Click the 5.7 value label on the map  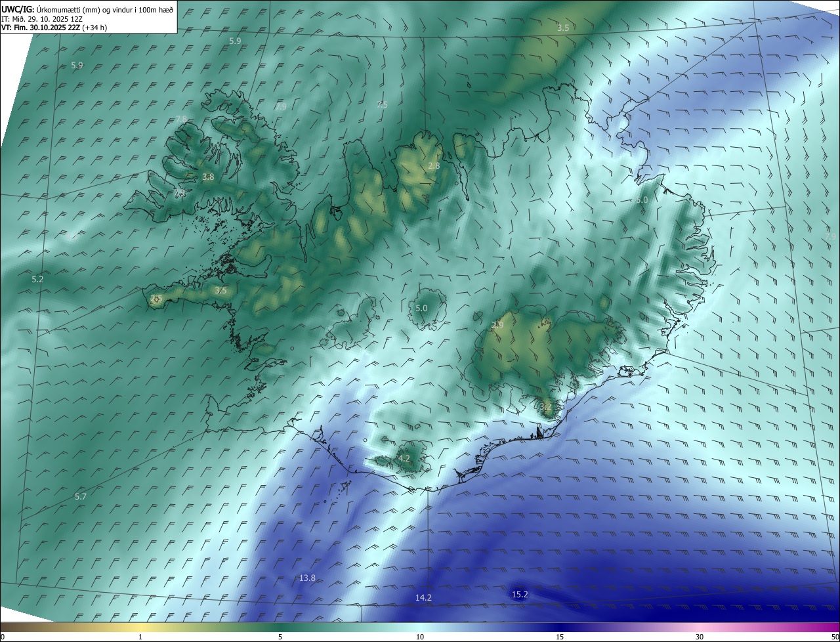(81, 497)
